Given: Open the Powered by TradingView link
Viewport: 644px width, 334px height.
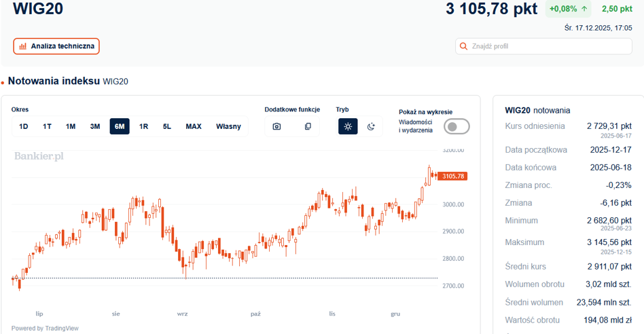Looking at the screenshot, I should 45,329.
